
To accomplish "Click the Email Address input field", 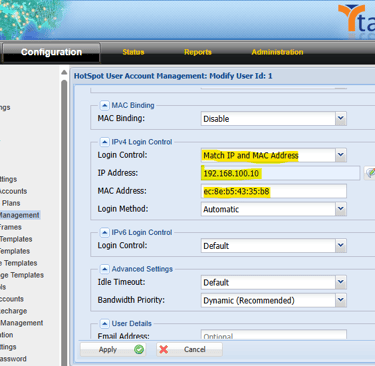I will [x=274, y=334].
